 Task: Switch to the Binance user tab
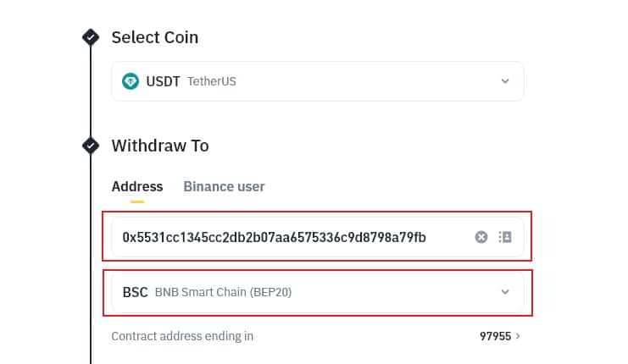[224, 186]
